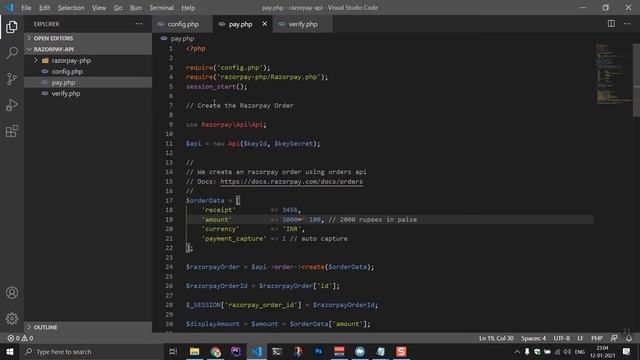The width and height of the screenshot is (640, 360).
Task: Click the Explorer views and more actions ellipsis
Action: [139, 24]
